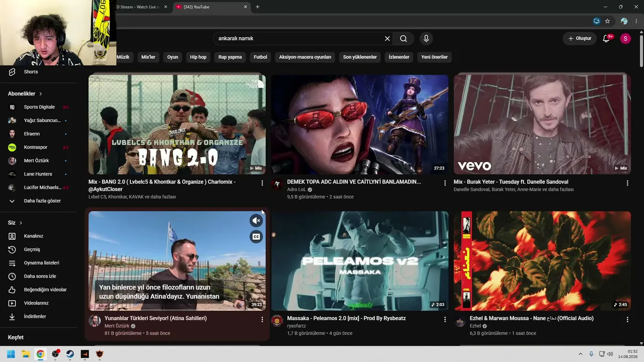
Task: Open Chrome's three-dot menu
Action: [x=637, y=21]
